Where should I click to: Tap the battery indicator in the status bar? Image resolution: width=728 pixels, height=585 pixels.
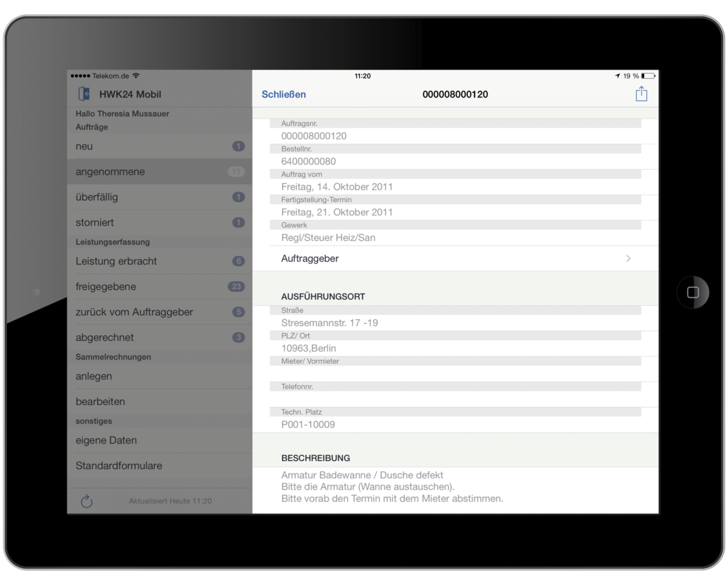coord(648,76)
